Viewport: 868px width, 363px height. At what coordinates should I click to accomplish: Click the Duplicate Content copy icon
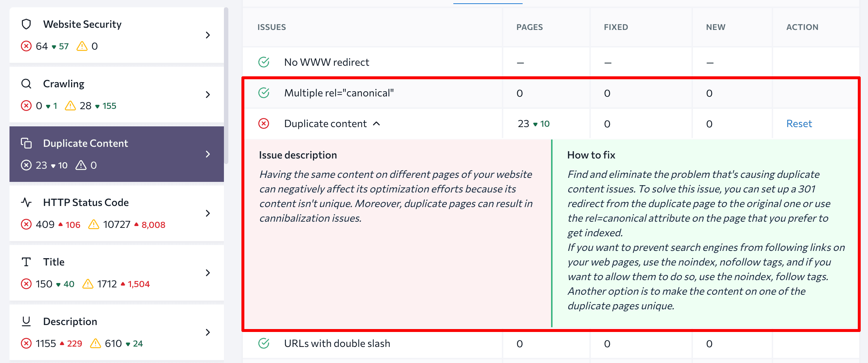[x=27, y=143]
